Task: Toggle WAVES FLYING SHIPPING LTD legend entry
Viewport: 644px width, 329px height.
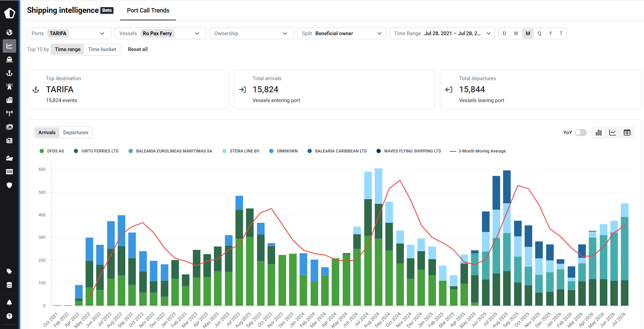Action: point(409,151)
